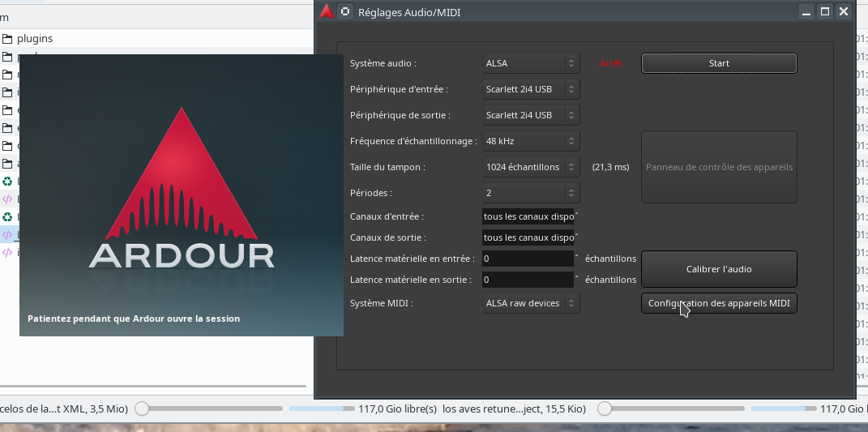Click the Latence matérielle en entrée field
Screen dimensions: 868x432
pos(528,259)
